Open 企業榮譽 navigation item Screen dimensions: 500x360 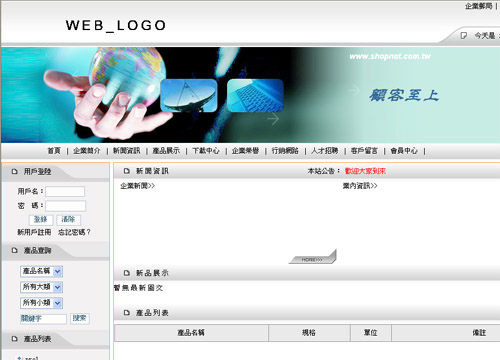tap(245, 151)
